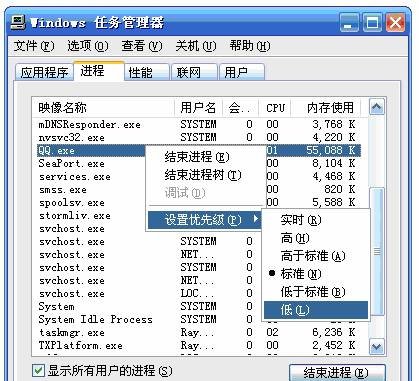Viewport: 419px width, 381px height.
Task: Choose 结束进程树(T) in context menu
Action: click(x=206, y=175)
